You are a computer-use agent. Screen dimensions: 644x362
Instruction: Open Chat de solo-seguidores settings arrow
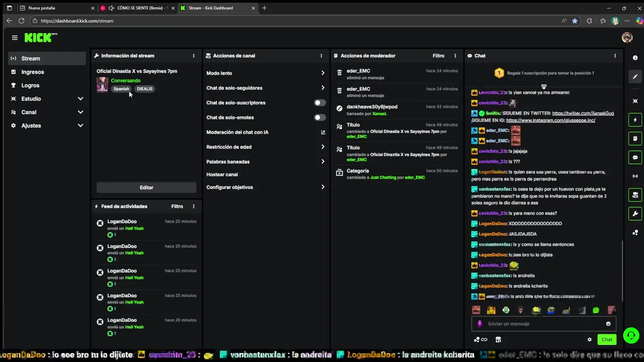(323, 88)
